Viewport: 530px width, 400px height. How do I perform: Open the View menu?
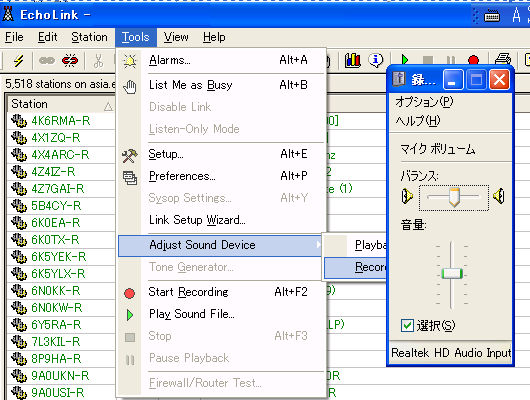click(176, 37)
